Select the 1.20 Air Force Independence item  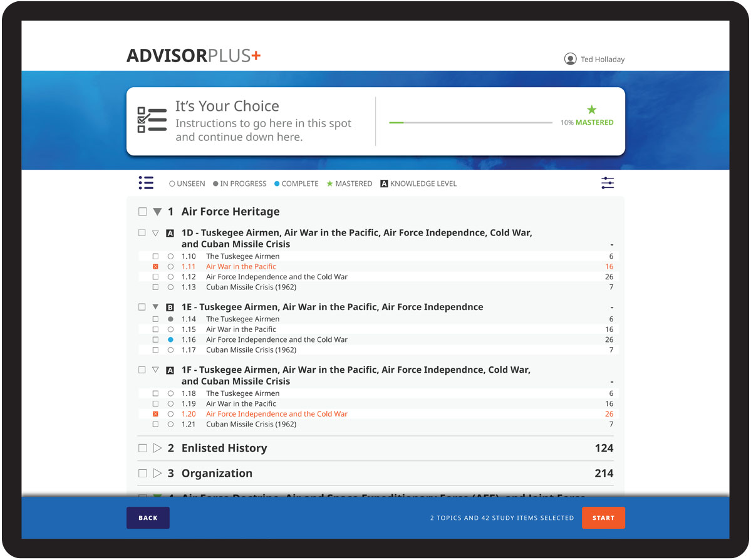pyautogui.click(x=276, y=414)
